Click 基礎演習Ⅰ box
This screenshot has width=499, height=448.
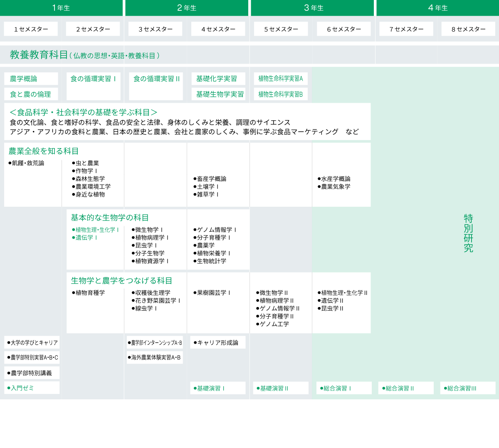point(218,388)
